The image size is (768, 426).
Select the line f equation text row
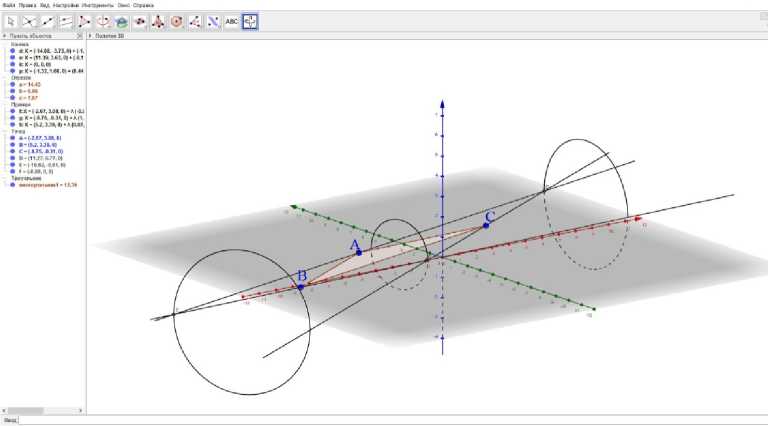tap(51, 111)
